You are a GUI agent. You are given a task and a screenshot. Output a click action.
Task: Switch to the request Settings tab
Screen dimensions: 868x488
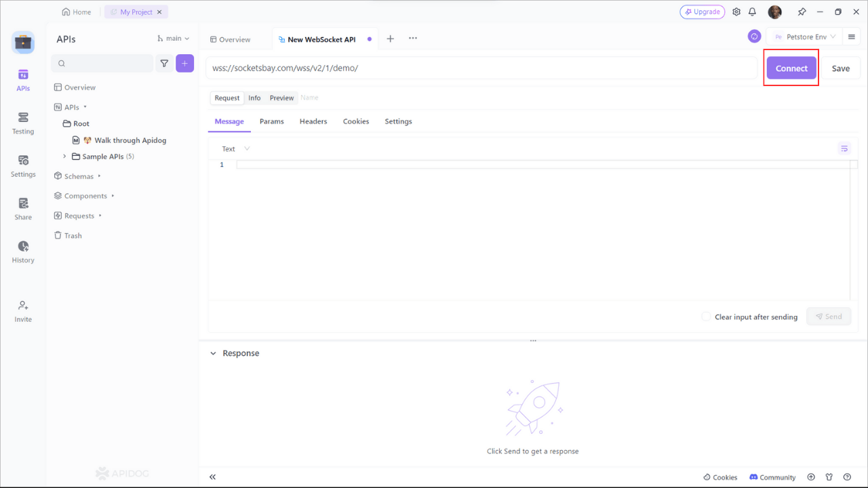(398, 121)
